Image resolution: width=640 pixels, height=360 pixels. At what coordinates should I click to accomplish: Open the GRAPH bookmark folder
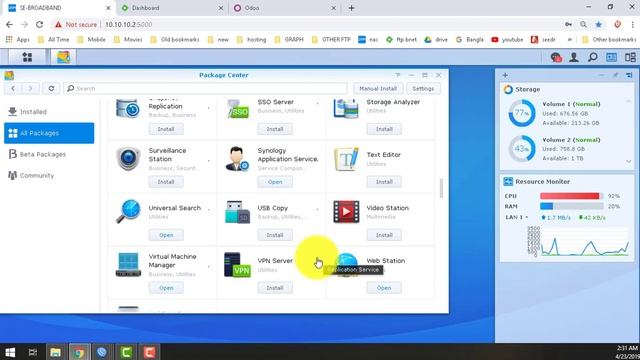(x=289, y=40)
